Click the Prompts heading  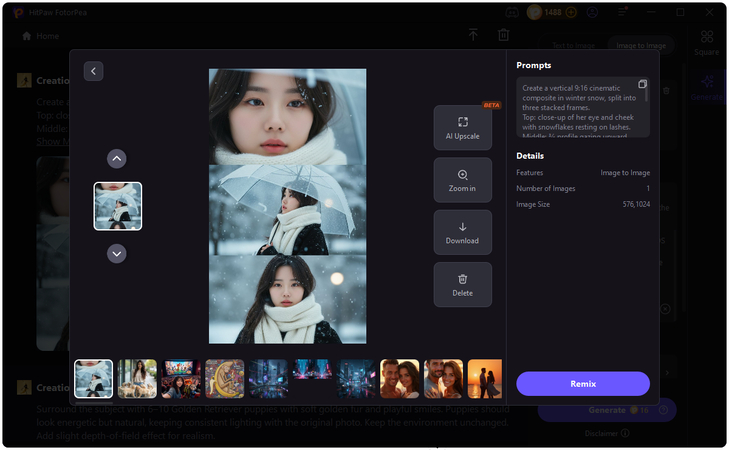533,65
